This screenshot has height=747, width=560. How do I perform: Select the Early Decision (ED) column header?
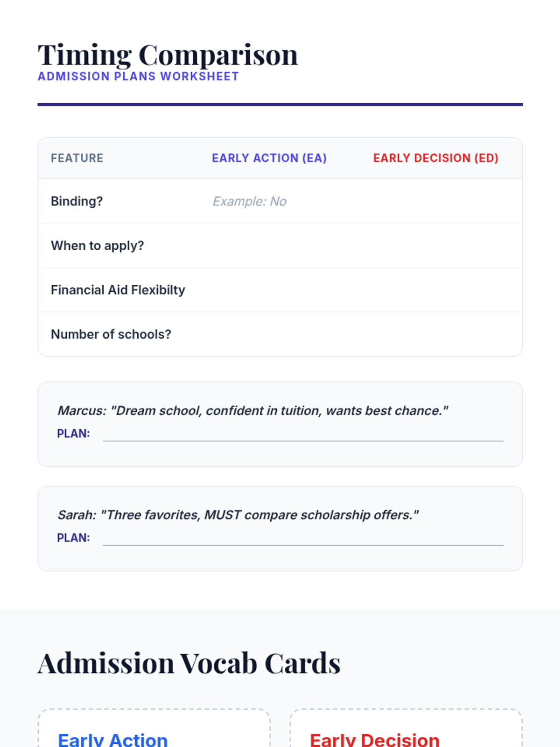[x=435, y=158]
